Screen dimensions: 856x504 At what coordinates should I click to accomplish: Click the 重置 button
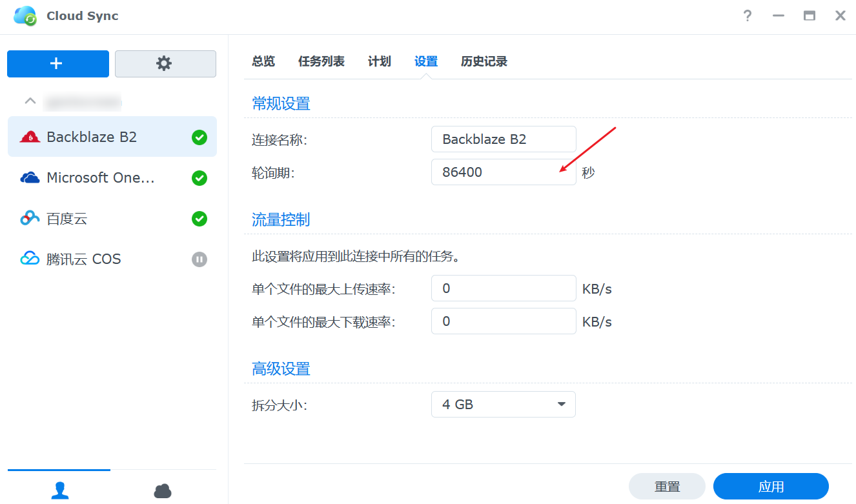coord(667,487)
